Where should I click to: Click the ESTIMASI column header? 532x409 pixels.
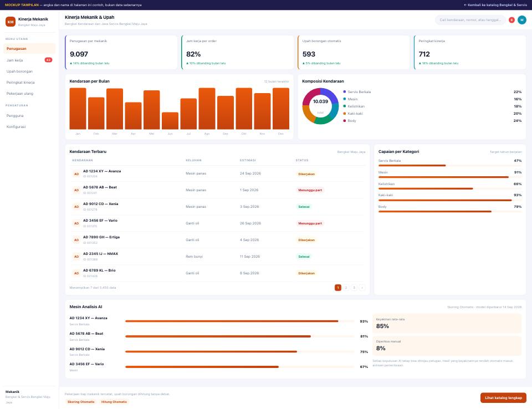tap(248, 160)
